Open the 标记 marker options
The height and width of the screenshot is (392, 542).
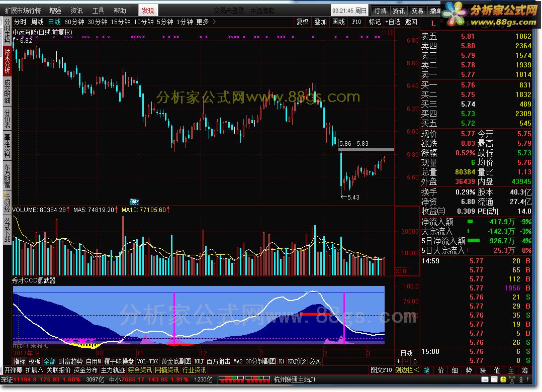[x=375, y=22]
